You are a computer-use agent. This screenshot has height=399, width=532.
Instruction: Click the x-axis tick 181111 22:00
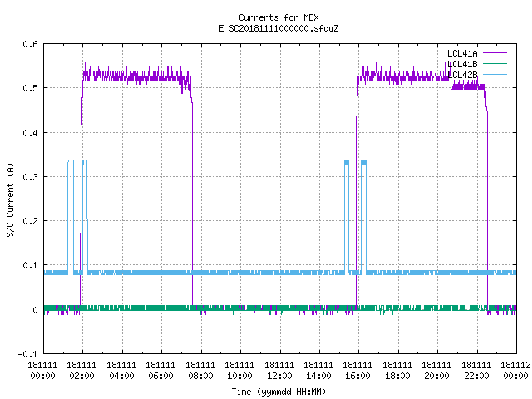tap(476, 371)
